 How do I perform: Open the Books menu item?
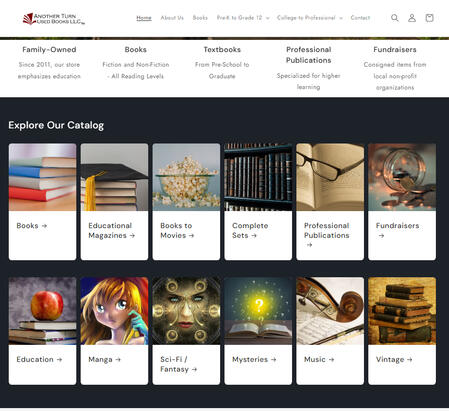[x=200, y=18]
